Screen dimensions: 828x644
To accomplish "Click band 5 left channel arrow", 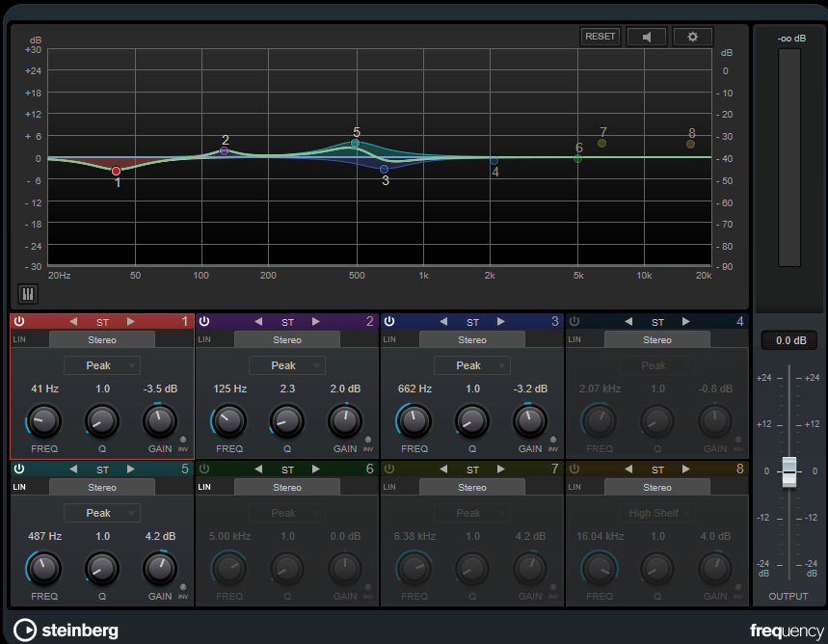I will pos(73,470).
